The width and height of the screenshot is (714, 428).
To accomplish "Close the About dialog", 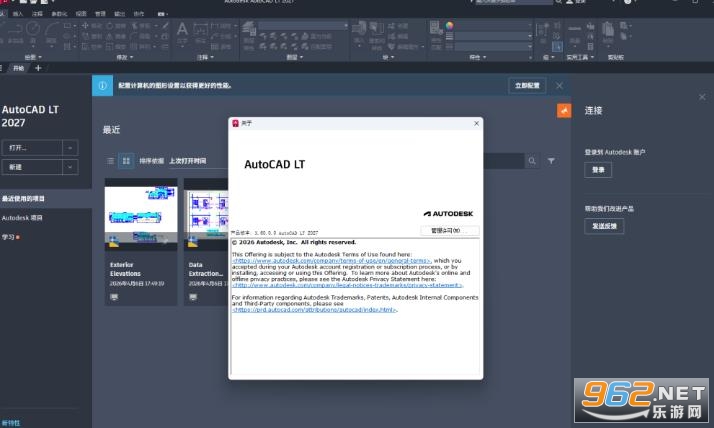I will tap(476, 123).
